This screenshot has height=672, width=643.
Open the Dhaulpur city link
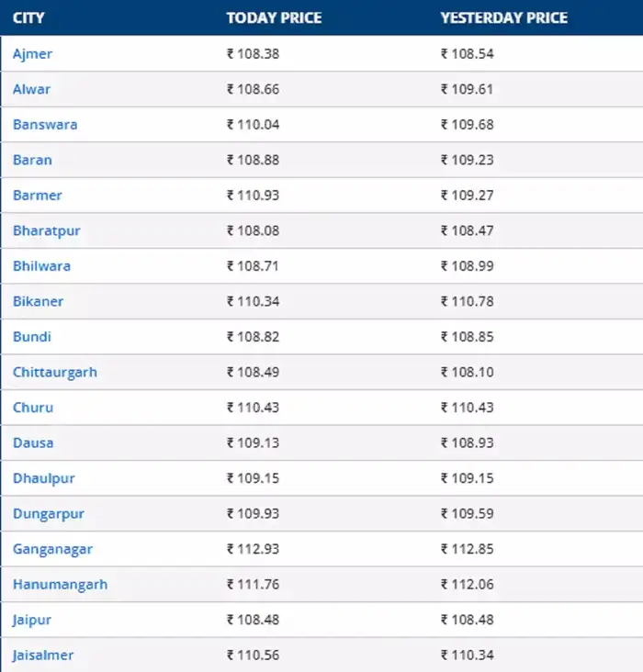pos(44,479)
